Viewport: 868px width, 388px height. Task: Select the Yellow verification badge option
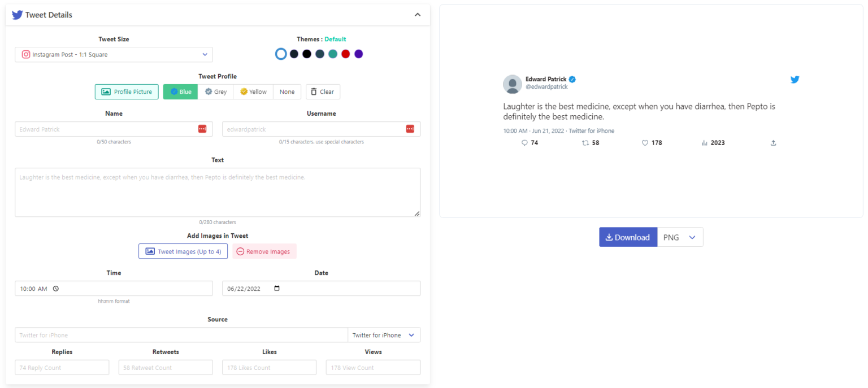[x=253, y=91]
